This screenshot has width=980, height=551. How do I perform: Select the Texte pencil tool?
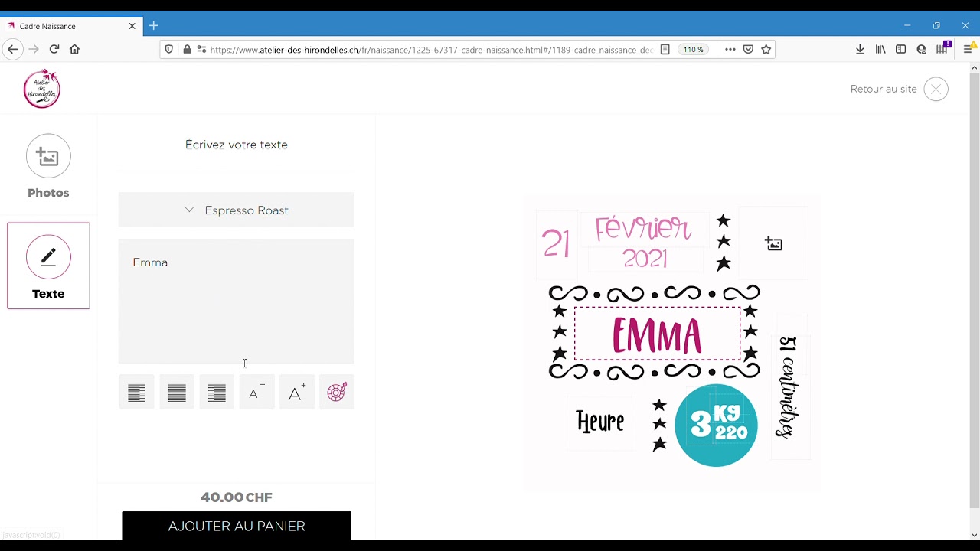[48, 257]
